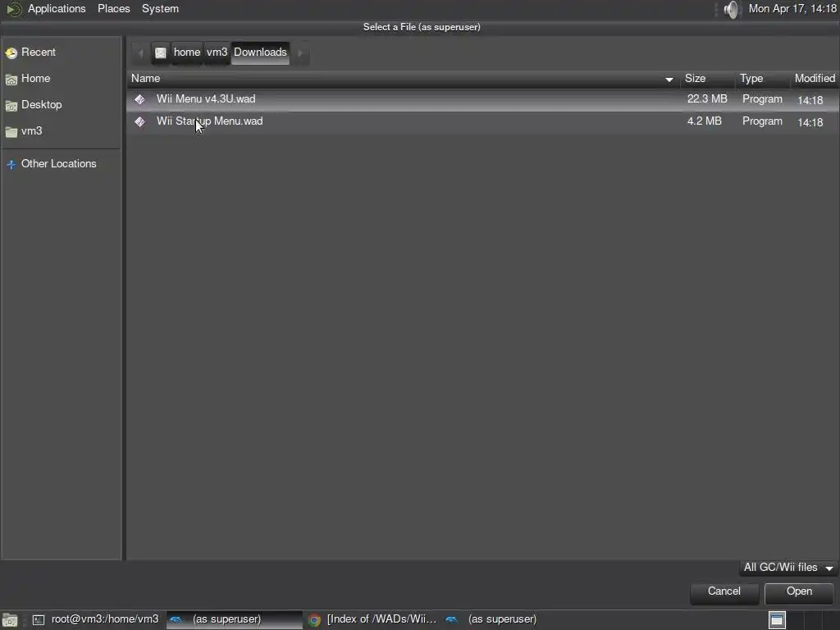The image size is (840, 630).
Task: Navigate to the home path segment
Action: [x=187, y=53]
